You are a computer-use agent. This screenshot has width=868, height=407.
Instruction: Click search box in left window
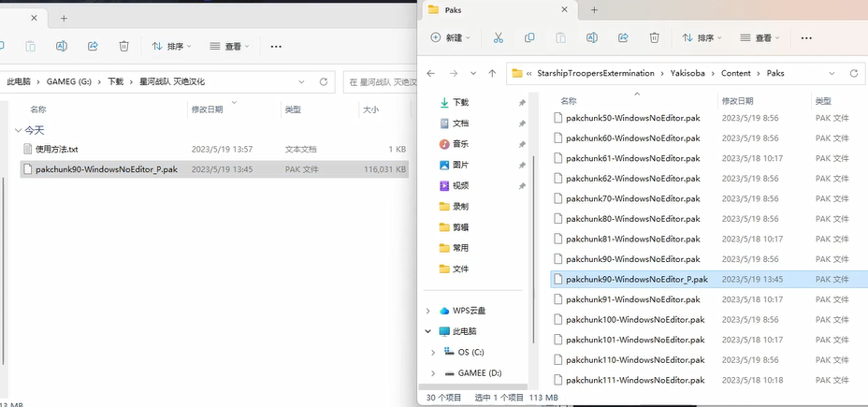coord(381,82)
